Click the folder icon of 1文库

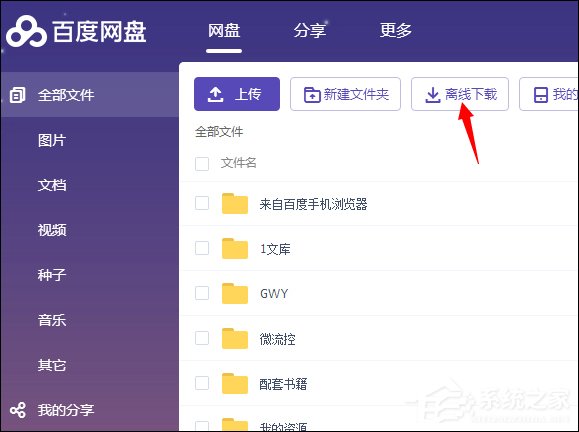[235, 248]
